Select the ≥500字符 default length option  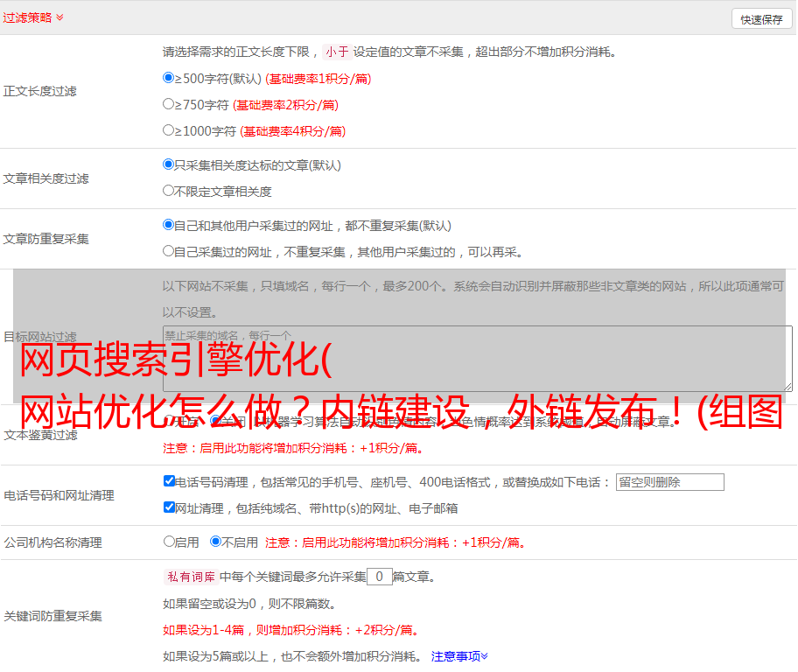pos(168,77)
